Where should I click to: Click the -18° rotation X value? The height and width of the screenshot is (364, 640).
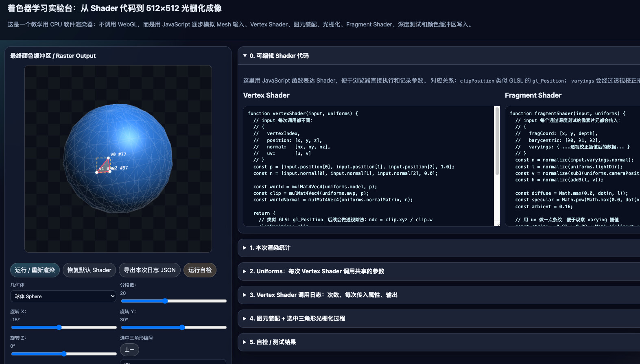pos(15,320)
